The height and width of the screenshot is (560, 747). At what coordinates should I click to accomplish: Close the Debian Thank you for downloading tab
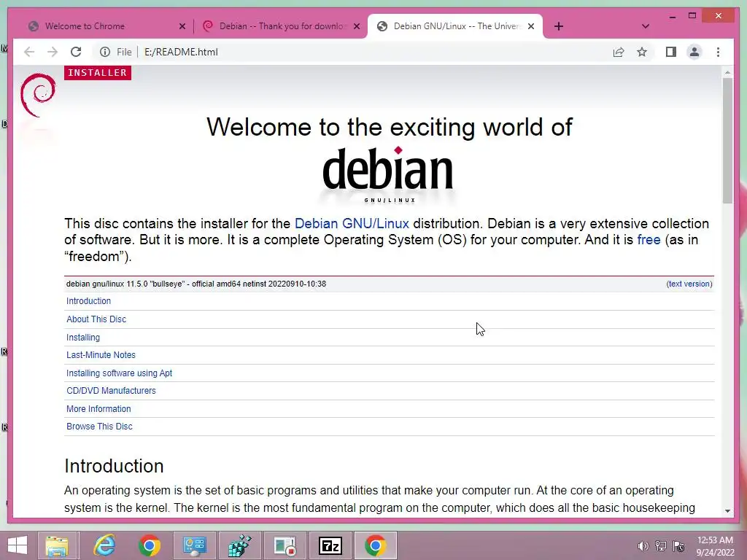click(356, 26)
